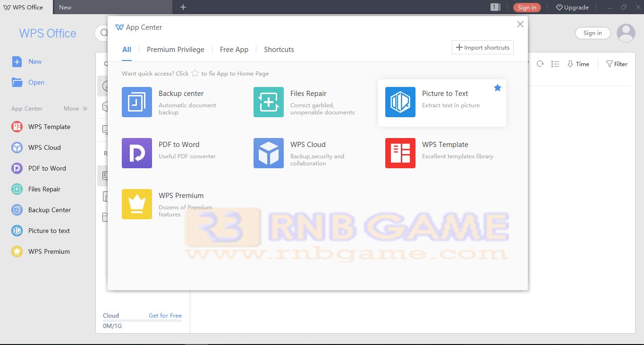Switch to the New tab in title bar
The width and height of the screenshot is (644, 345).
113,7
